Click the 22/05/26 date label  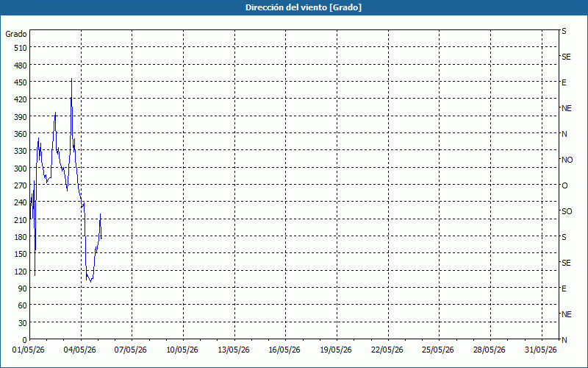click(387, 350)
